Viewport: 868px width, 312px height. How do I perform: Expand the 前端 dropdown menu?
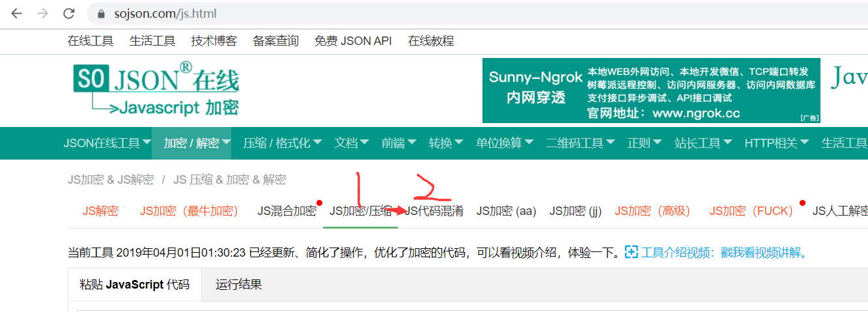click(399, 143)
